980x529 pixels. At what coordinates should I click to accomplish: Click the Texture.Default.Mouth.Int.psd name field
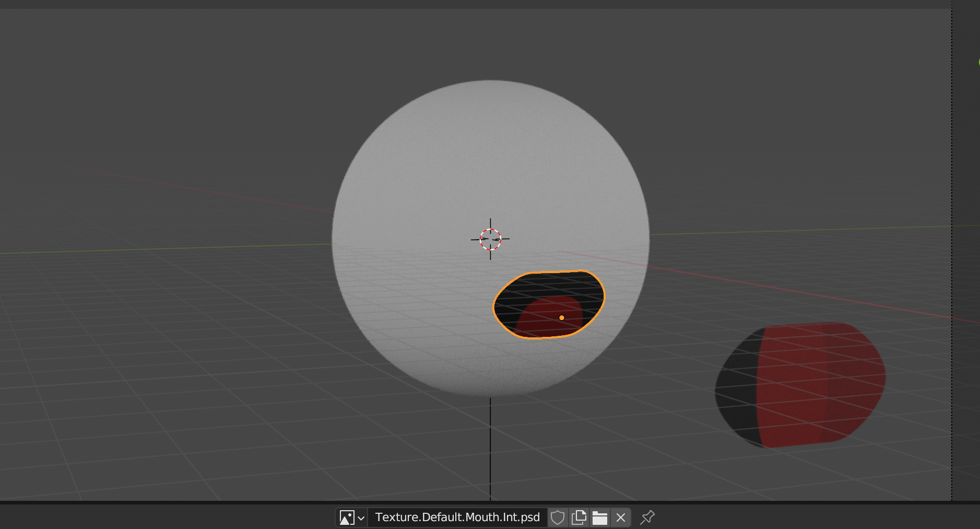click(457, 518)
